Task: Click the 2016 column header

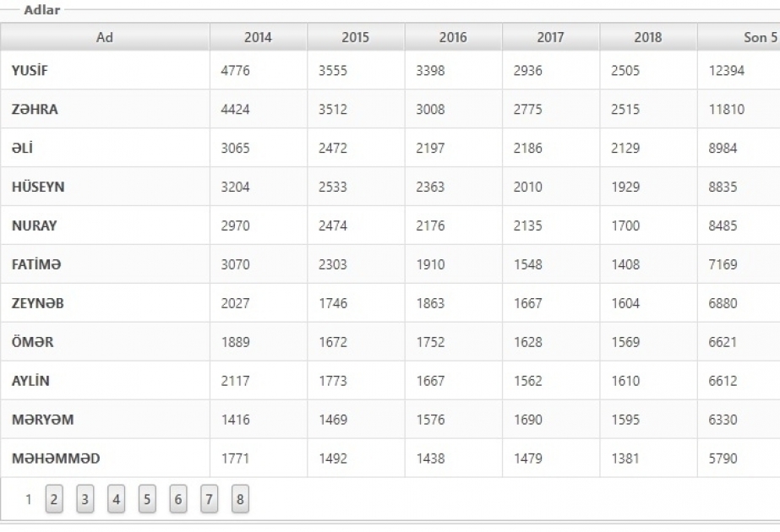Action: pyautogui.click(x=453, y=37)
